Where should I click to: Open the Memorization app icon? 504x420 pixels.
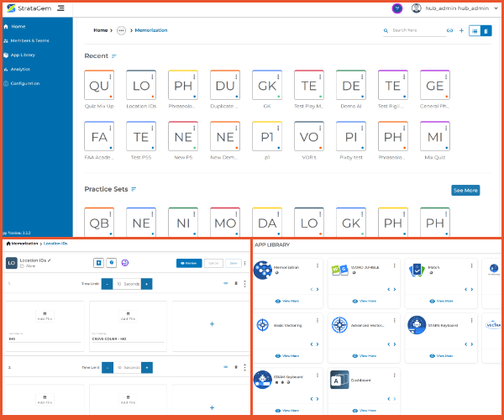click(x=263, y=270)
